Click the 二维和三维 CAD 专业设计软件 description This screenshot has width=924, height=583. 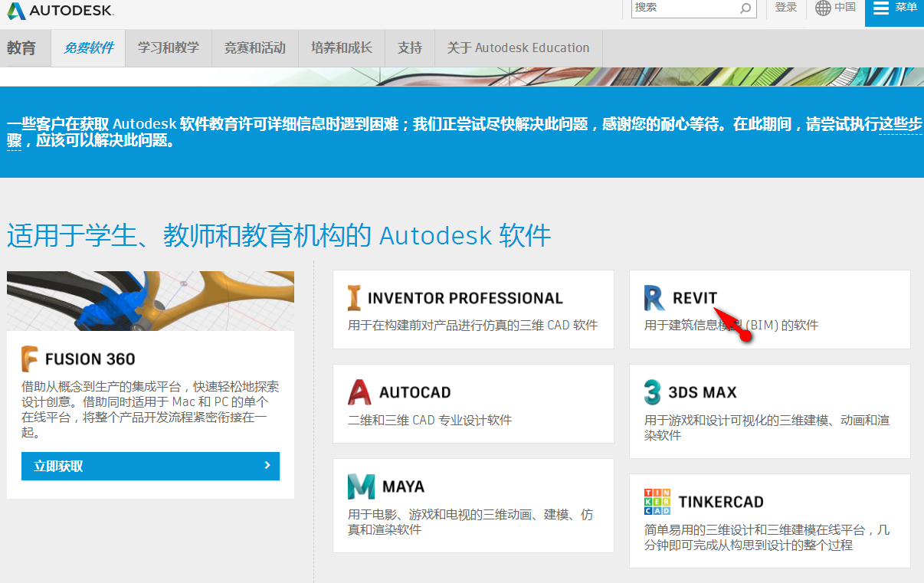point(430,420)
